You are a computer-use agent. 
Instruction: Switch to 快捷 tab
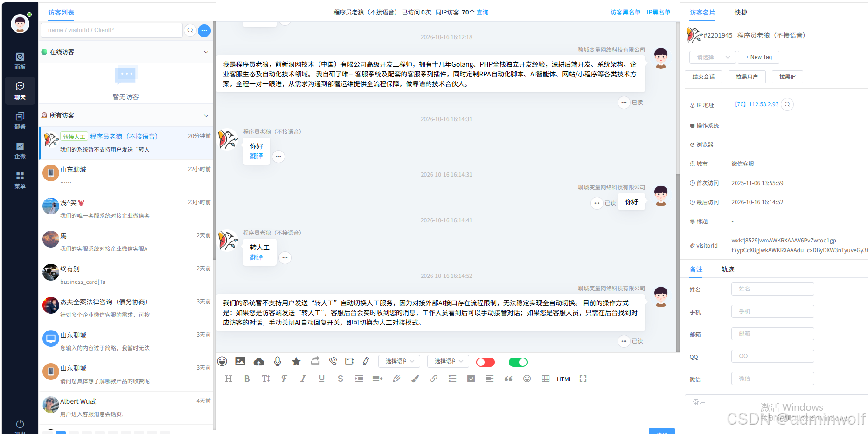[741, 13]
